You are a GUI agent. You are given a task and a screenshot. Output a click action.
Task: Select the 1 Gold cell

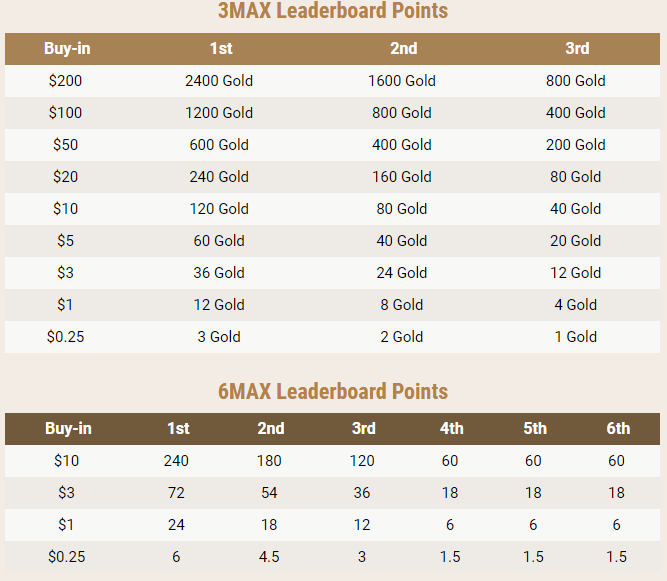pyautogui.click(x=576, y=337)
